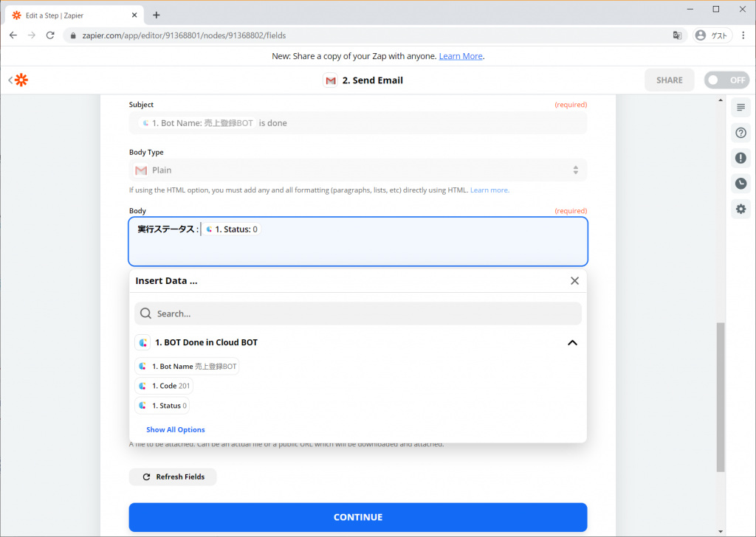The height and width of the screenshot is (537, 756).
Task: Click inside the Body text field
Action: (358, 241)
